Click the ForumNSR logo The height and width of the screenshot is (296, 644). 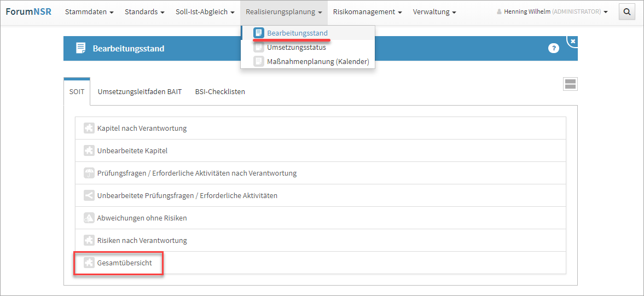click(28, 11)
